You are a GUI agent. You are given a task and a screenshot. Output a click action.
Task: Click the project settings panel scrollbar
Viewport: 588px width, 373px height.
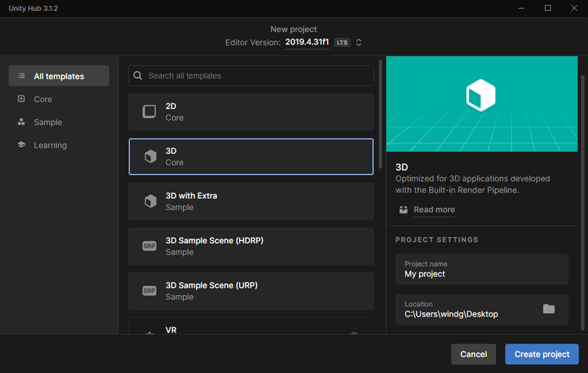[x=583, y=203]
